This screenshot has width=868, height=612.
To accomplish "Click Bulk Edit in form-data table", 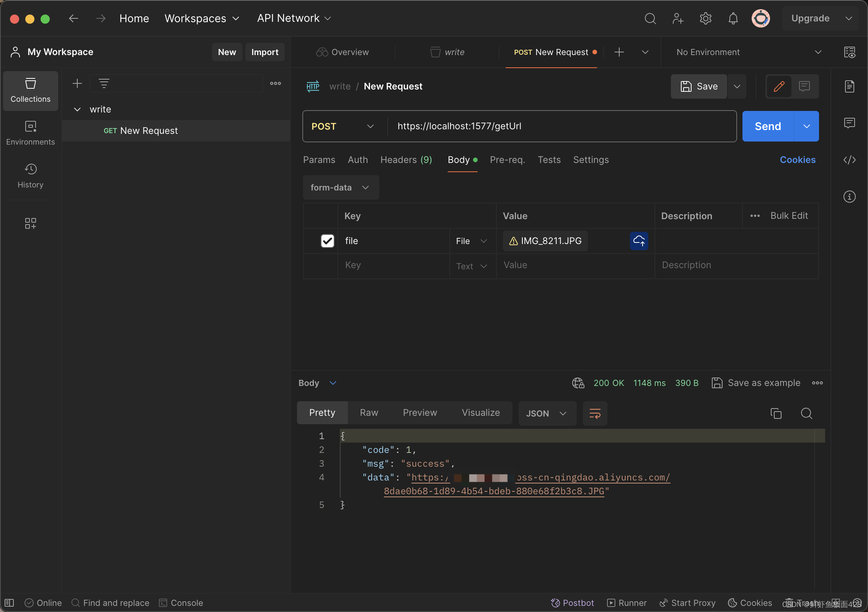I will (x=789, y=216).
